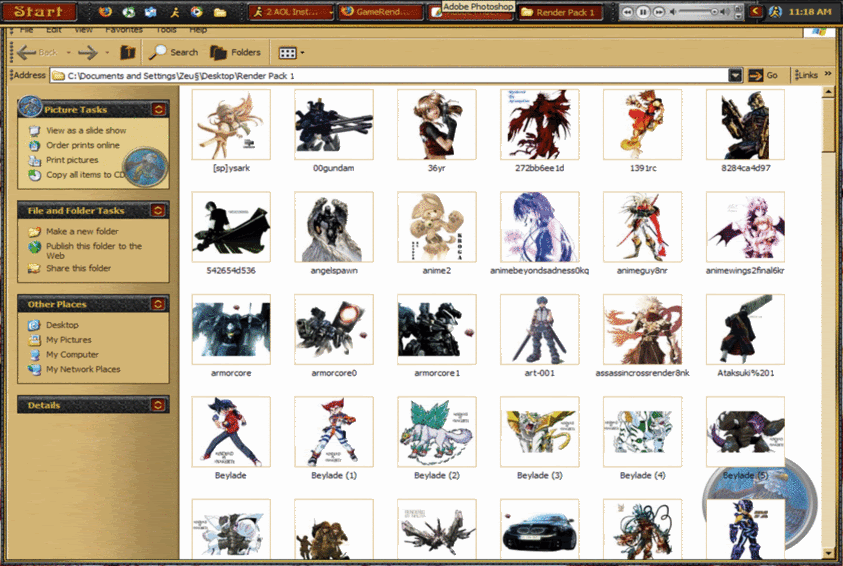Viewport: 843px width, 566px height.
Task: Click the AIM running man quick launch icon
Action: click(x=175, y=11)
